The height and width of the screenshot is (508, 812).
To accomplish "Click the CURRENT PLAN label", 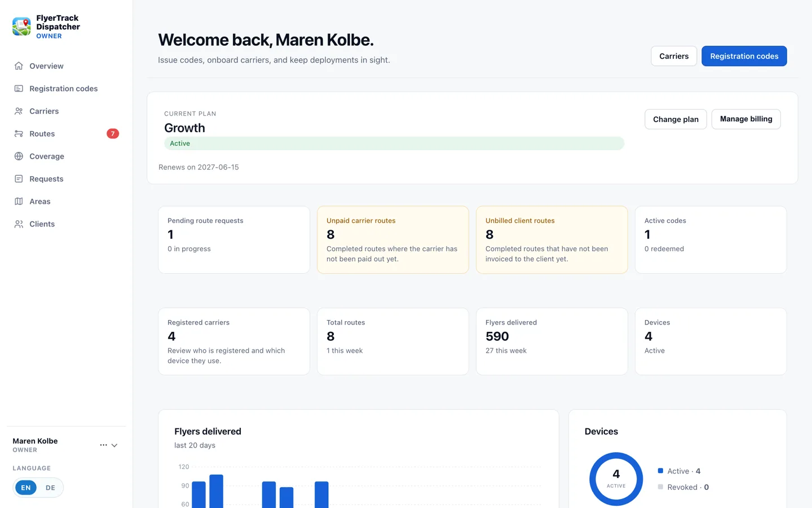I will [190, 113].
